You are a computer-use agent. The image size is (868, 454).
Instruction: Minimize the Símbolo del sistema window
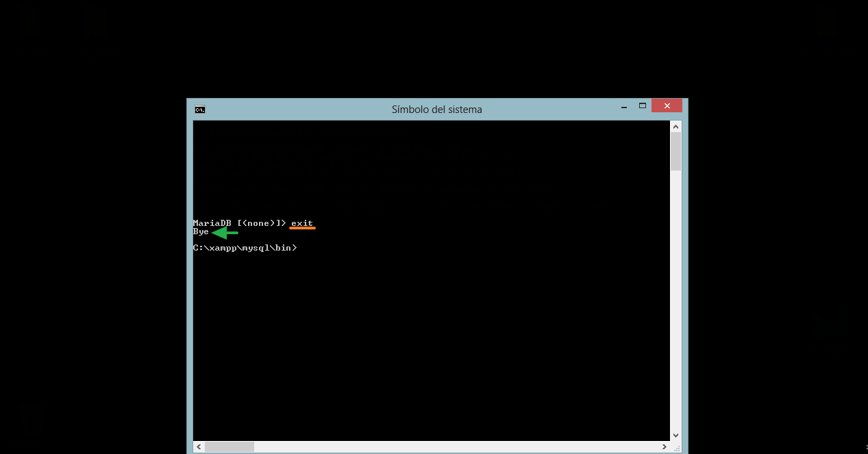(x=623, y=105)
